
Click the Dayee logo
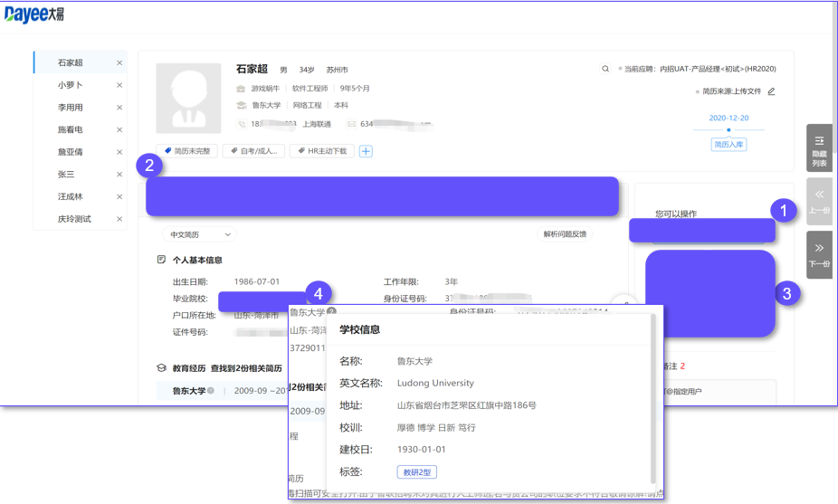pyautogui.click(x=33, y=14)
